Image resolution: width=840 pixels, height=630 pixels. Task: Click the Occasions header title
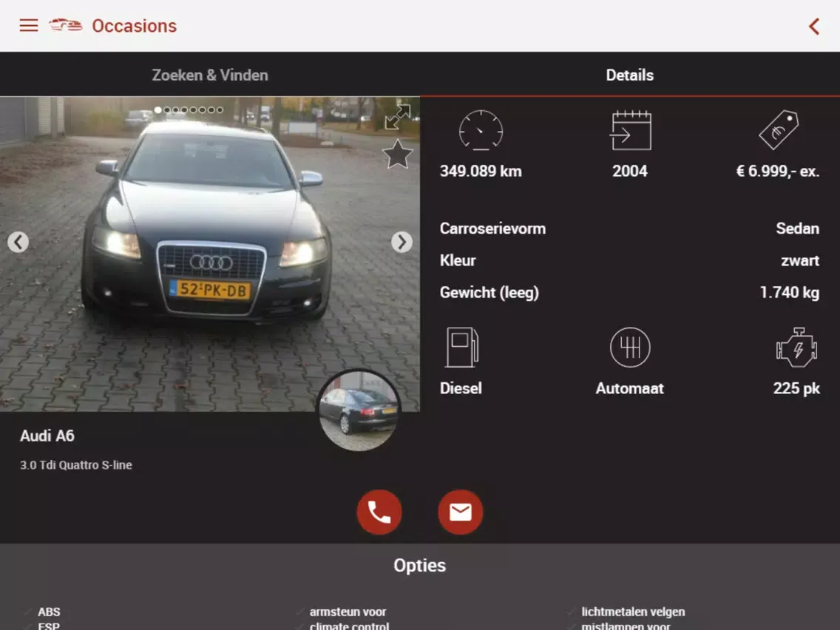[x=135, y=26]
